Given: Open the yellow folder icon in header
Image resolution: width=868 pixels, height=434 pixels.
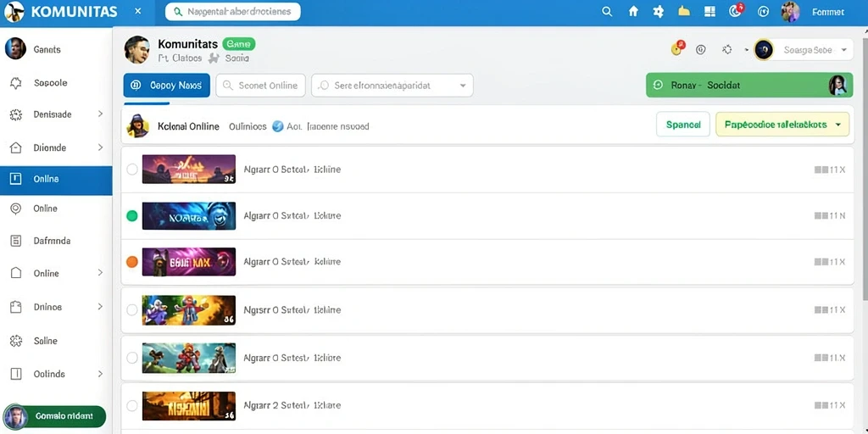Looking at the screenshot, I should pyautogui.click(x=684, y=11).
